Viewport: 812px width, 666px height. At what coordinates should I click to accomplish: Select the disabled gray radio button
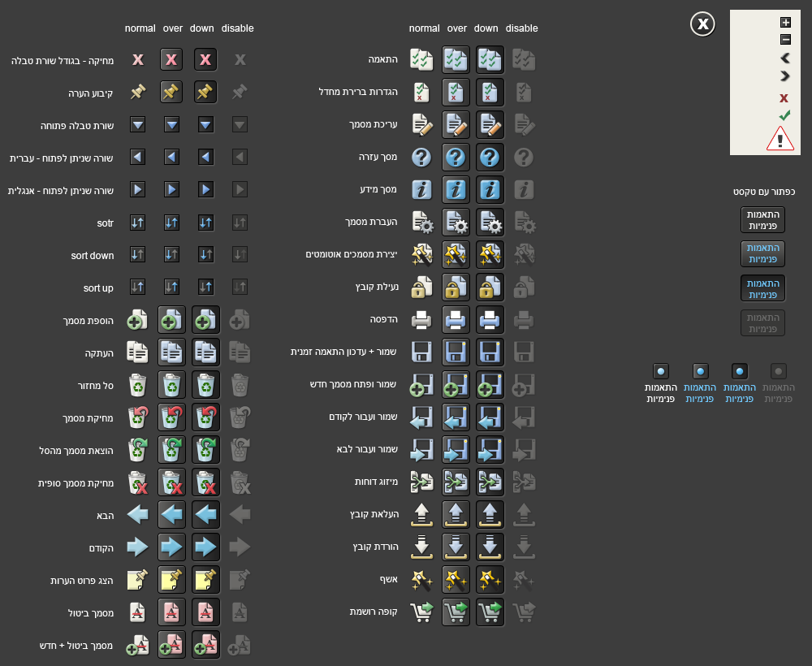(779, 371)
